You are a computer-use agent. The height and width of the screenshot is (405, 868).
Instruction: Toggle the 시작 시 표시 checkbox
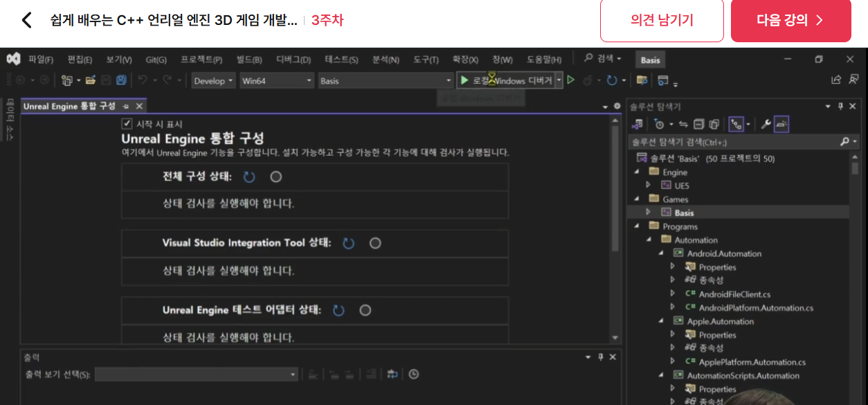click(x=127, y=124)
